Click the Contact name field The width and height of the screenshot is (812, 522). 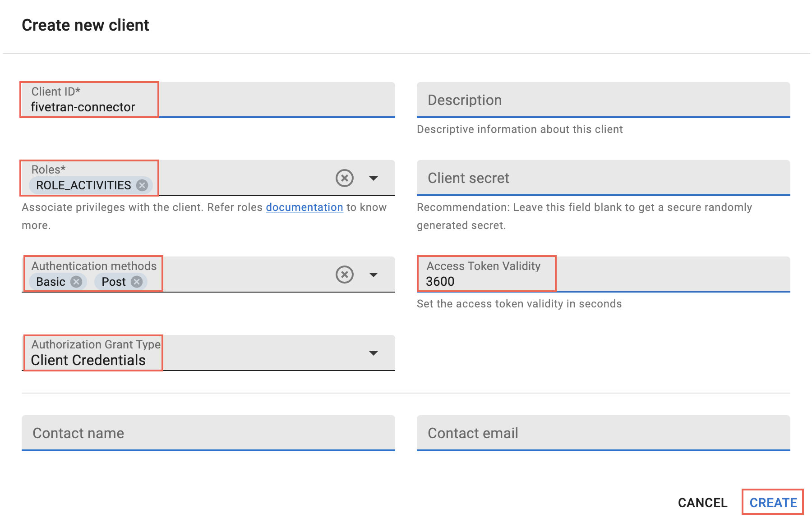pos(208,433)
